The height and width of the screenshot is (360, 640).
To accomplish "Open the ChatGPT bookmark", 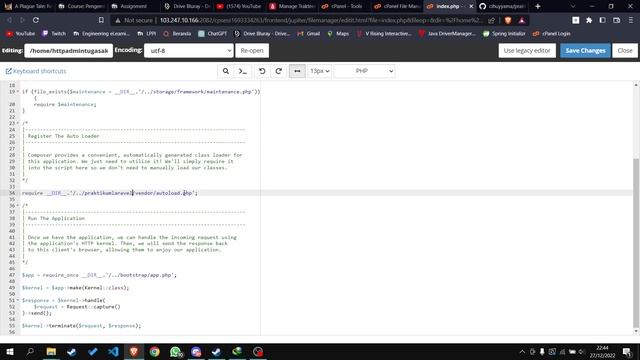I will tap(212, 33).
